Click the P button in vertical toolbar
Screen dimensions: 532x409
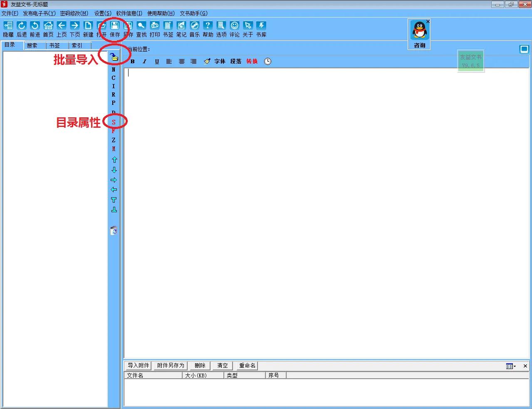(x=114, y=103)
